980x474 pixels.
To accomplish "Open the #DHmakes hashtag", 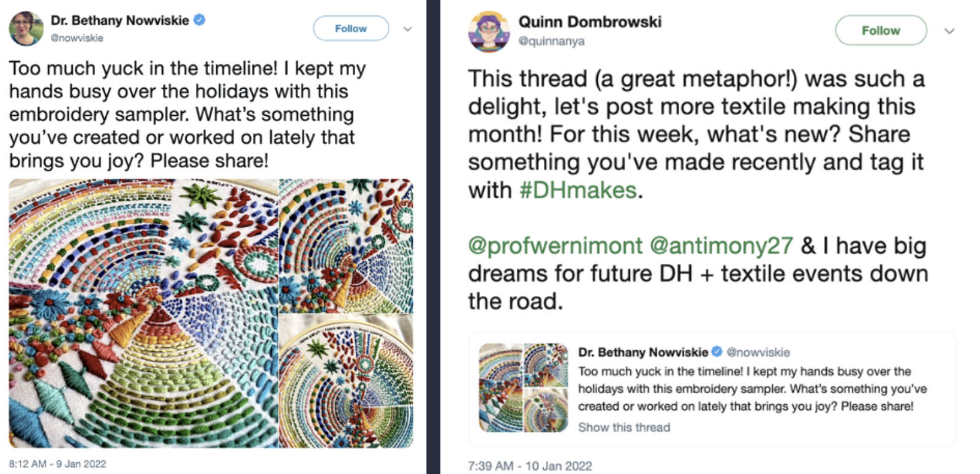I will [x=578, y=190].
